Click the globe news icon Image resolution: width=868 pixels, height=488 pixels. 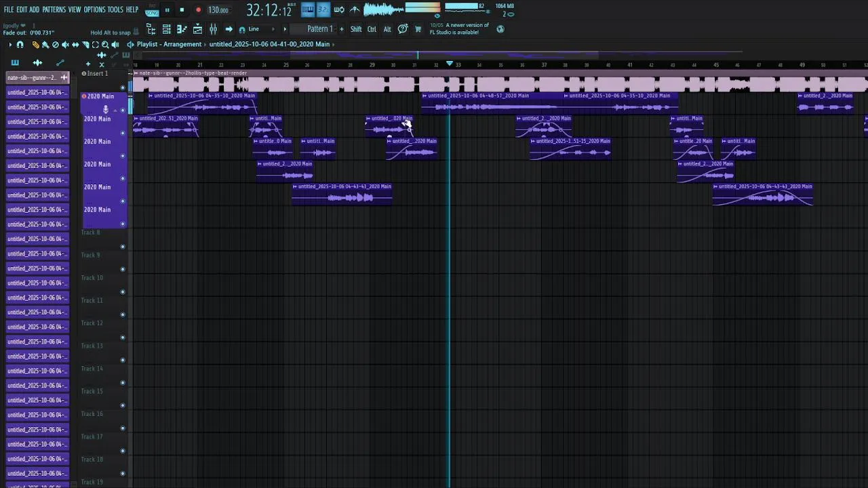tap(500, 29)
